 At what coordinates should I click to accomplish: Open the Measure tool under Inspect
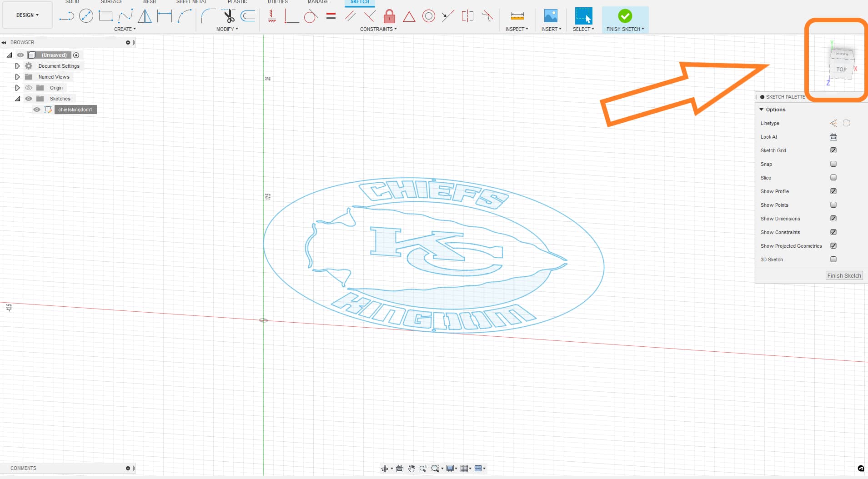click(517, 16)
